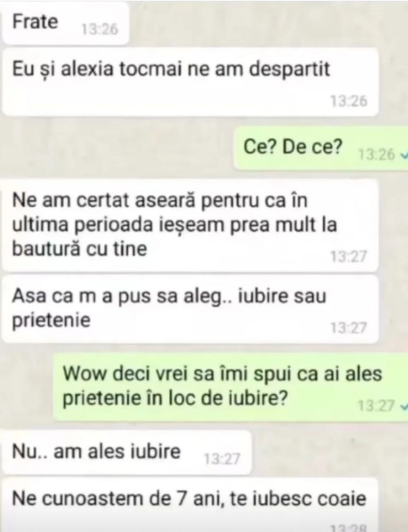Click timestamp under 'tocmai ne am despartit'

tap(349, 101)
